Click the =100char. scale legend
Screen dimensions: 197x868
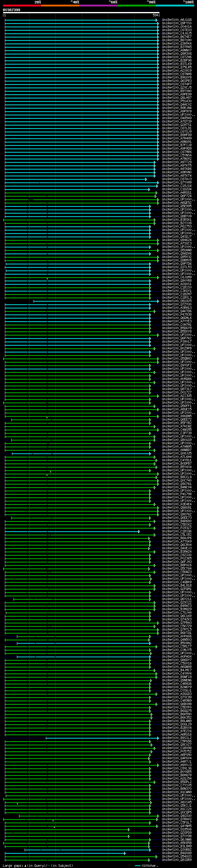click(x=147, y=866)
